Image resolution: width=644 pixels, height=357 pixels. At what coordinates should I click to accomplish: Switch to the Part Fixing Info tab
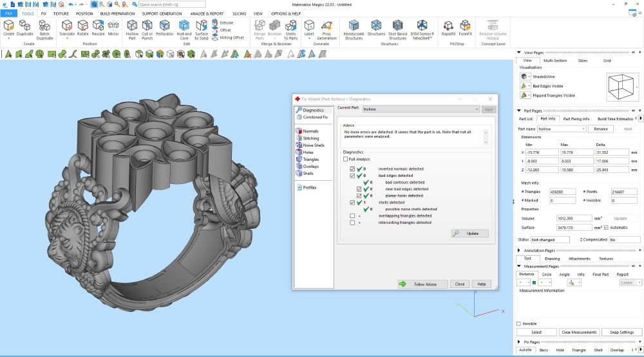[576, 119]
